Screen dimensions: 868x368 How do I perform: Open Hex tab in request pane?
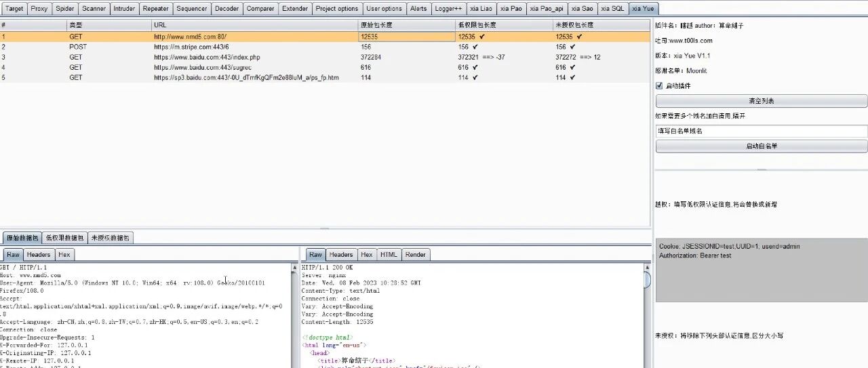pos(64,255)
